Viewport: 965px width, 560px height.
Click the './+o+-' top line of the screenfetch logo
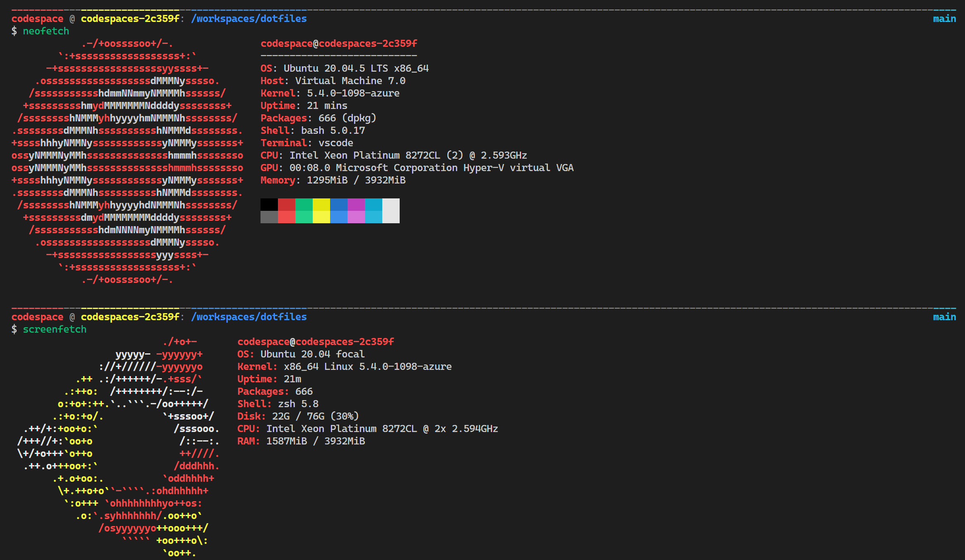click(x=180, y=342)
